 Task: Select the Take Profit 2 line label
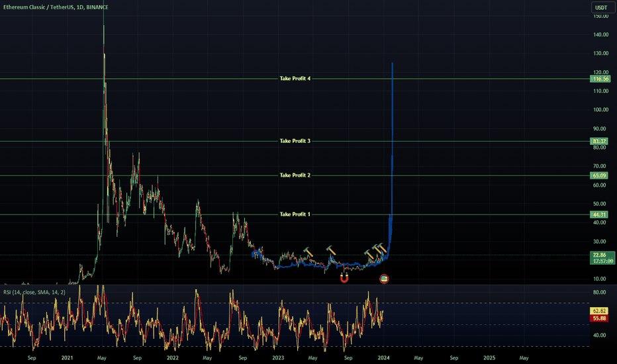tap(295, 175)
